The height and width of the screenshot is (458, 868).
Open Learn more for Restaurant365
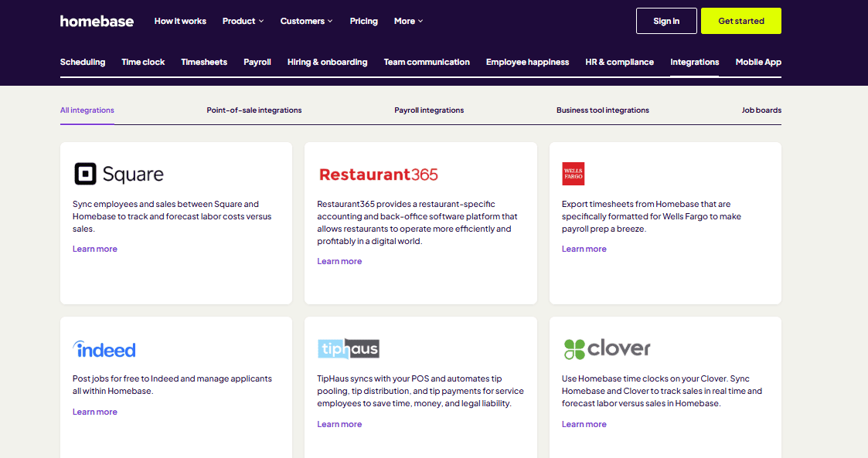point(339,261)
